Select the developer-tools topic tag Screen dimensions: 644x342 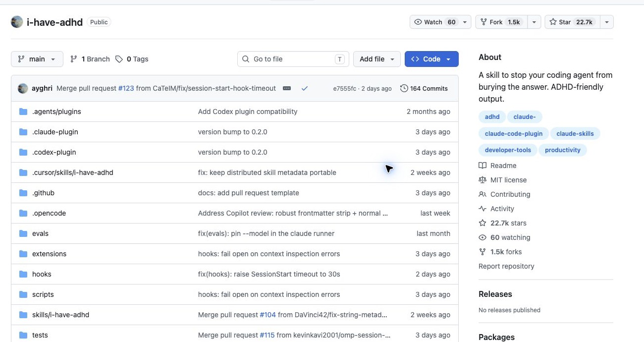pos(508,150)
